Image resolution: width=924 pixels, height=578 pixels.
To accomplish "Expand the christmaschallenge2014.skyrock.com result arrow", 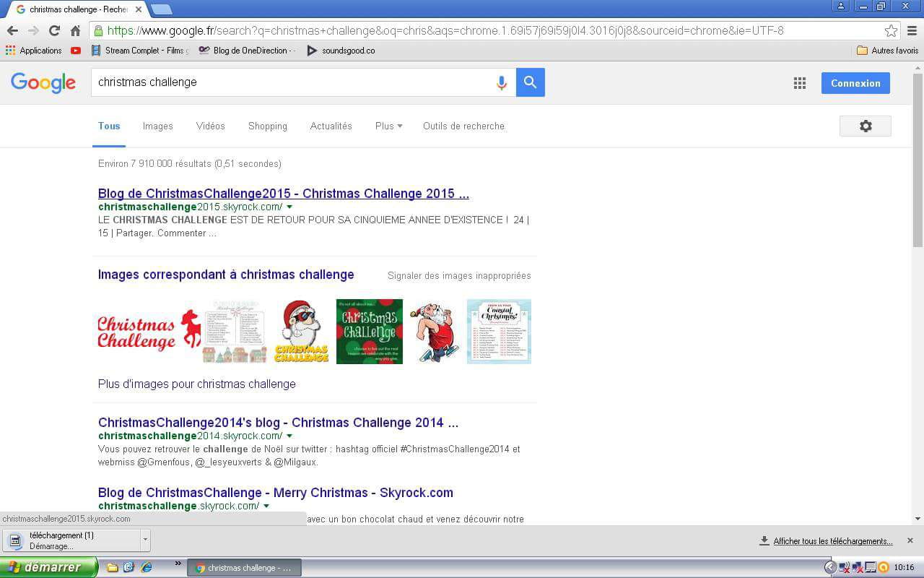I will [289, 436].
